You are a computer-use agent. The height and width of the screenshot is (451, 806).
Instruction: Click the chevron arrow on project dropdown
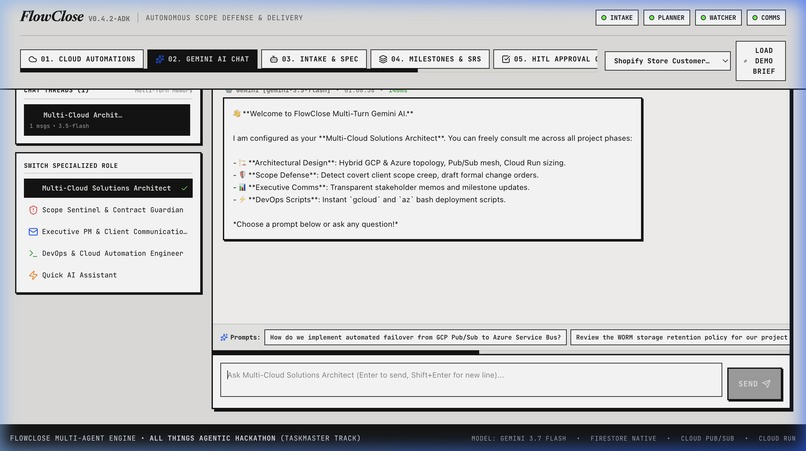coord(725,61)
